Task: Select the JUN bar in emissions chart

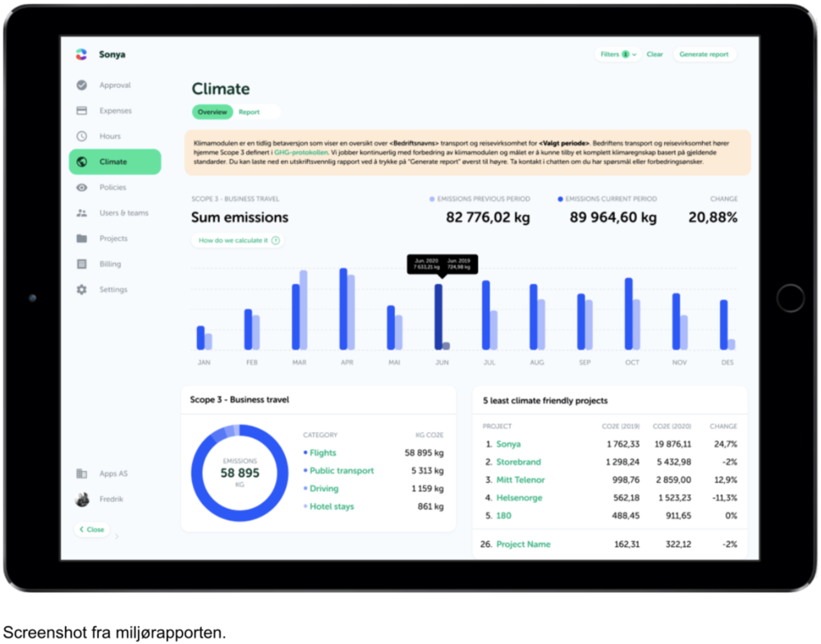Action: point(438,317)
